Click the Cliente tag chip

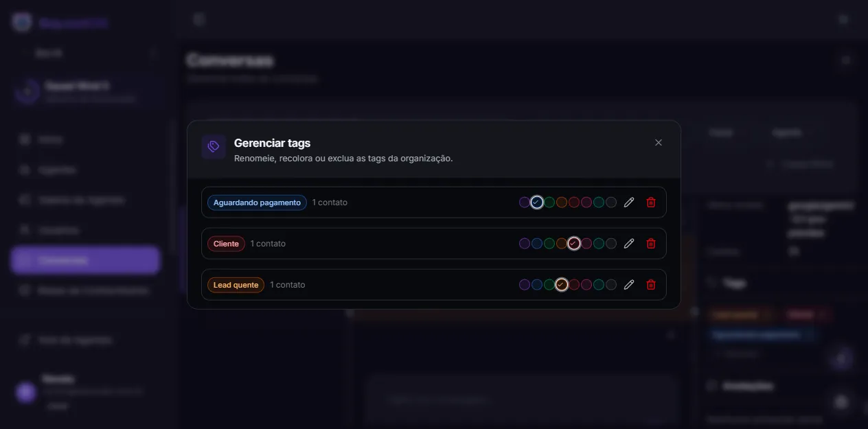tap(226, 244)
